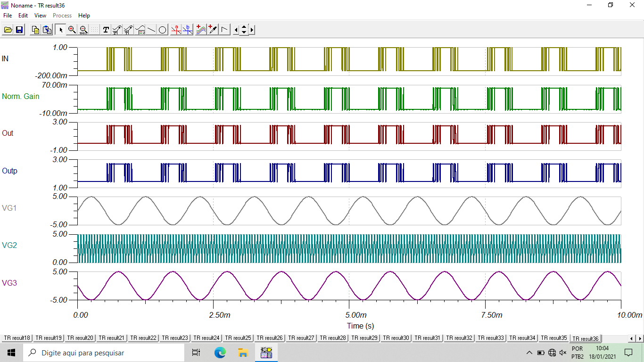Switch to the TR result29 tab
Viewport: 644px width, 362px height.
364,338
